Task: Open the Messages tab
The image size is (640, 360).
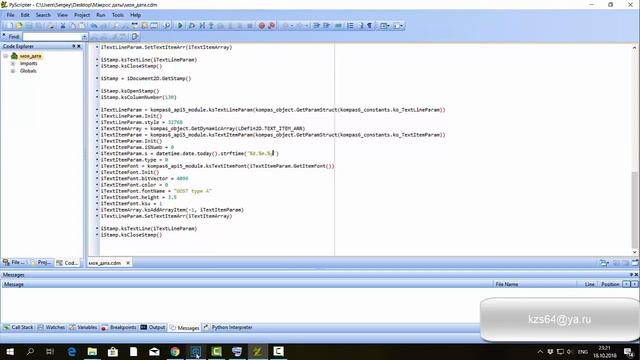Action: click(184, 327)
